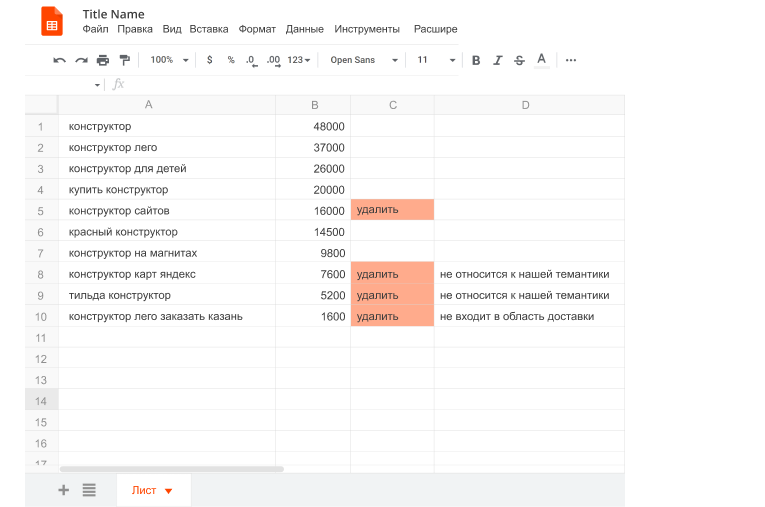Select the paint format roller icon
Screen dimensions: 765x507
pyautogui.click(x=125, y=61)
